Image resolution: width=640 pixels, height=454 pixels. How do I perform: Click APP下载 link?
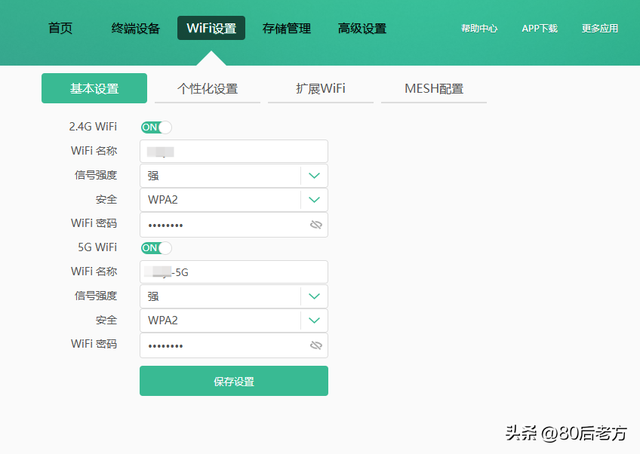coord(540,29)
